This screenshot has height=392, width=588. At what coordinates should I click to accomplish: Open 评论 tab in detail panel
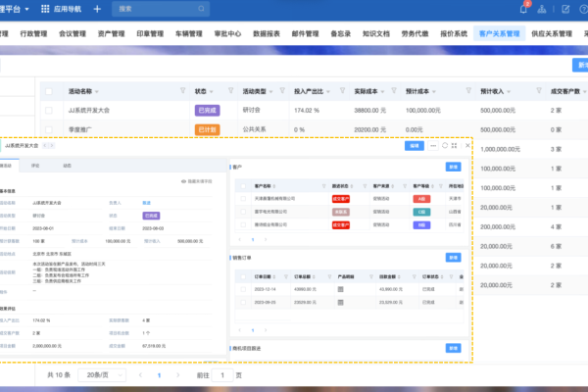(x=35, y=166)
